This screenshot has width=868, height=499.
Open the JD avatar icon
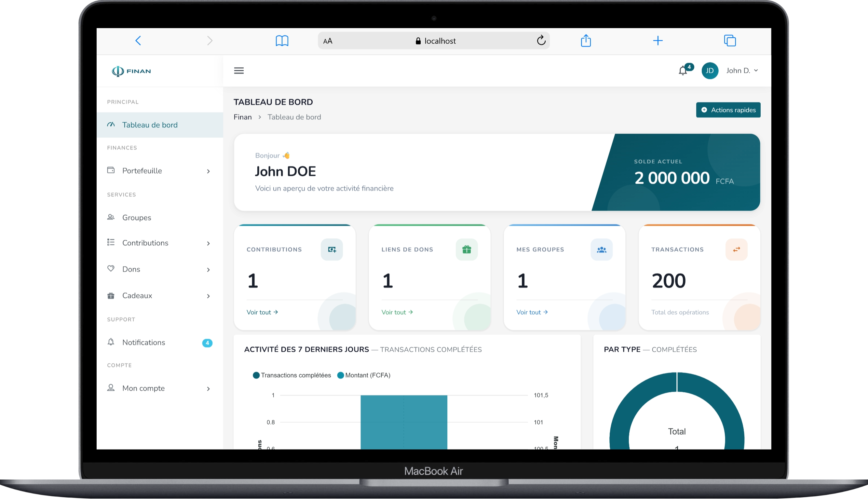point(710,71)
